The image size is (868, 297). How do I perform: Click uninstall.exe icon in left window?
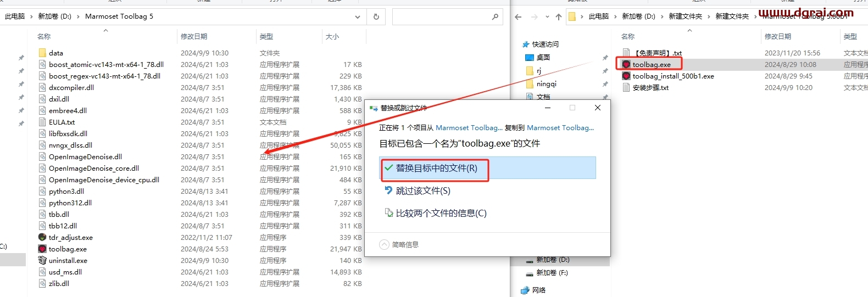pyautogui.click(x=42, y=260)
